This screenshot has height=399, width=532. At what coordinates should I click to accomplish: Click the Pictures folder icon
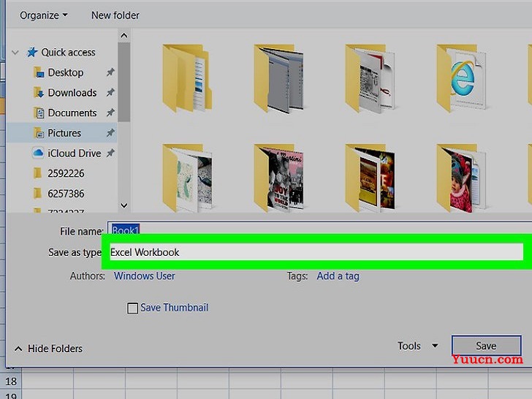(x=39, y=133)
